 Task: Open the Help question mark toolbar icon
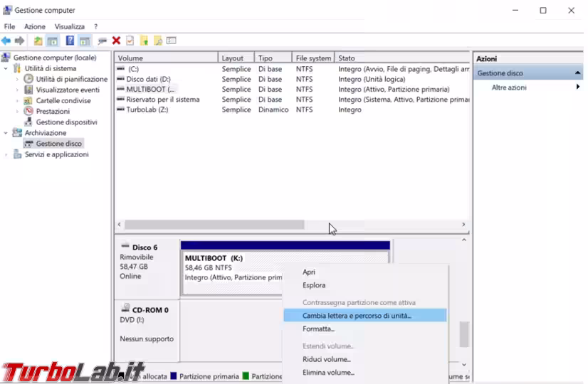click(70, 41)
